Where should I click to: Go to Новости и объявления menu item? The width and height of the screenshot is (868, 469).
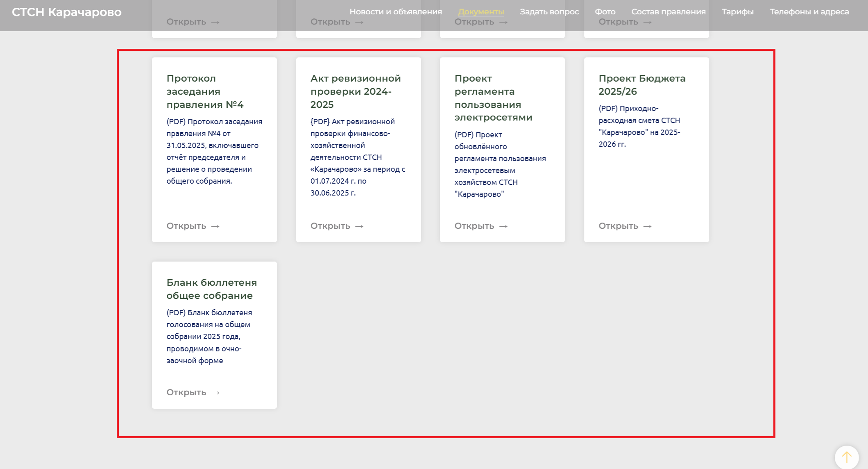(x=396, y=12)
